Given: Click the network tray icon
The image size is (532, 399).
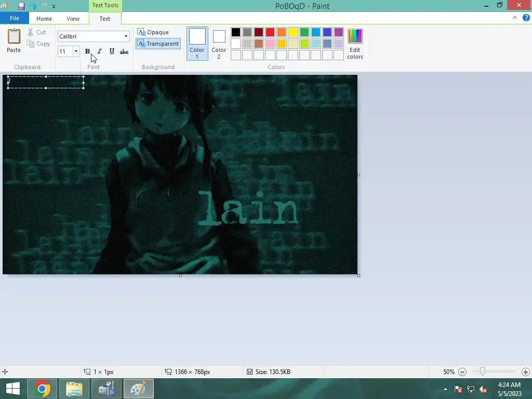Looking at the screenshot, I should (471, 389).
